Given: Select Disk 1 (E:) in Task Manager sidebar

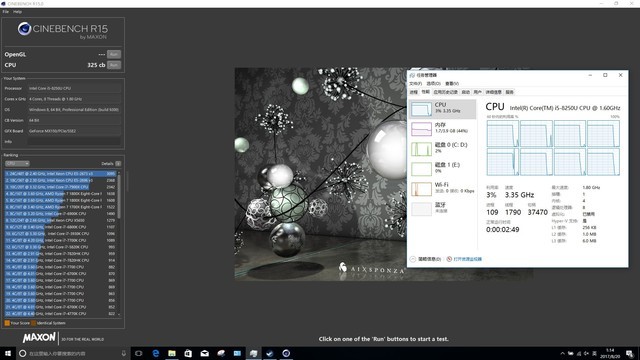Looking at the screenshot, I should click(x=442, y=169).
